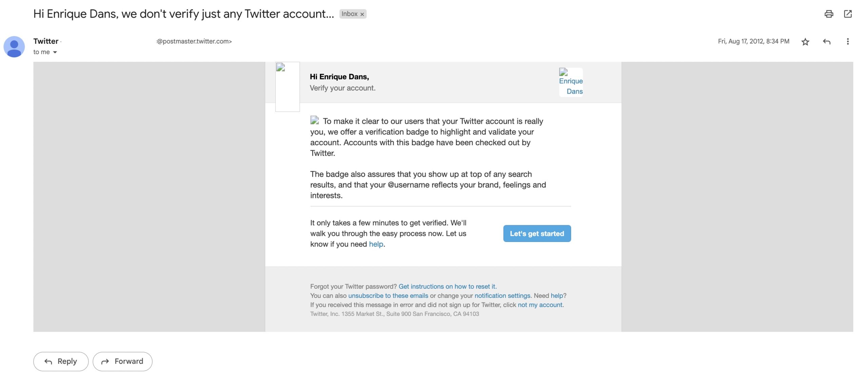Open the help link after 'if you need'

click(376, 244)
